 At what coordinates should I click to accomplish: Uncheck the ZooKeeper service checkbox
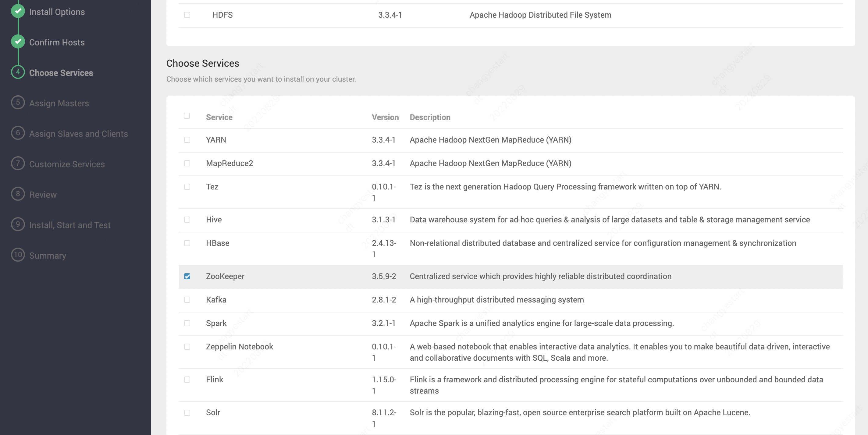pyautogui.click(x=187, y=276)
